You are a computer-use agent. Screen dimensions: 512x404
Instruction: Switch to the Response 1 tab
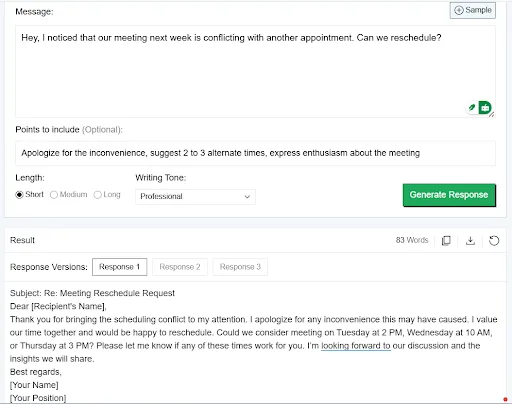point(119,267)
